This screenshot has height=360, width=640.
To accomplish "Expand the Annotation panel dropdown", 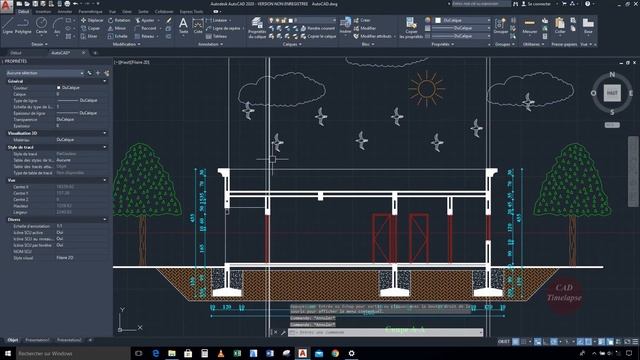I will pyautogui.click(x=211, y=44).
